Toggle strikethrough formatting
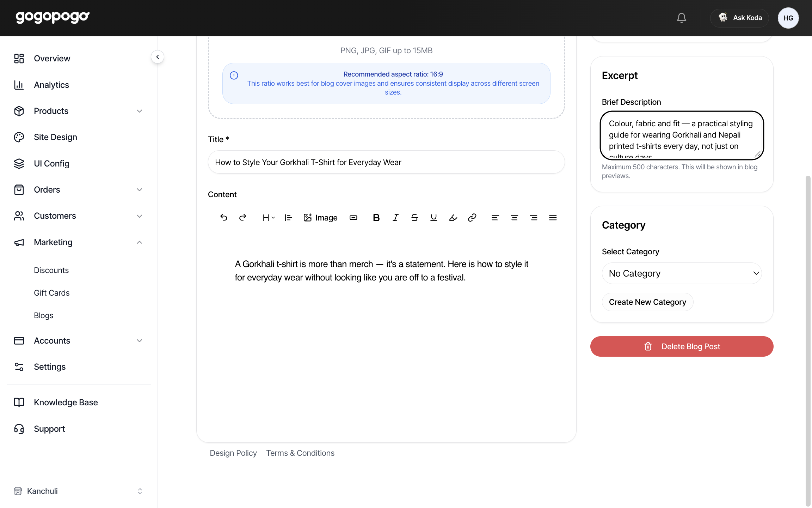 point(414,218)
